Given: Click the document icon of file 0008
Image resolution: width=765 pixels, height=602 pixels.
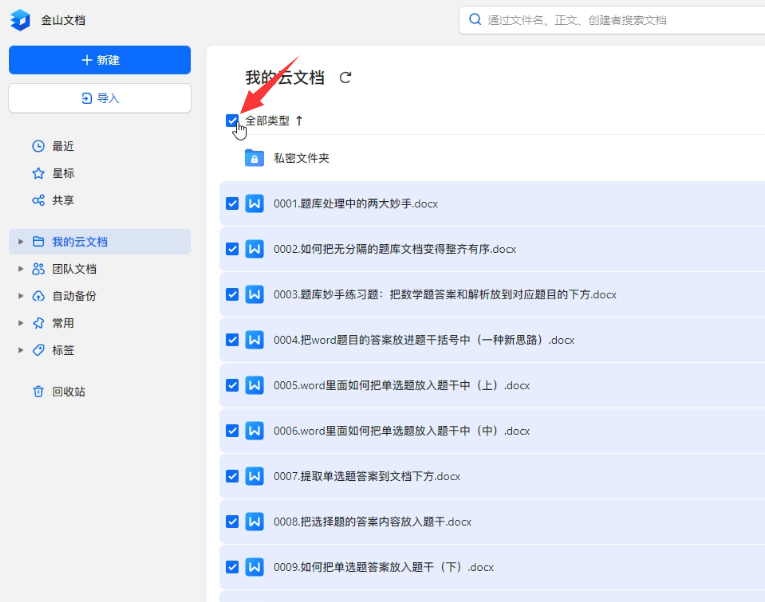Looking at the screenshot, I should coord(254,522).
